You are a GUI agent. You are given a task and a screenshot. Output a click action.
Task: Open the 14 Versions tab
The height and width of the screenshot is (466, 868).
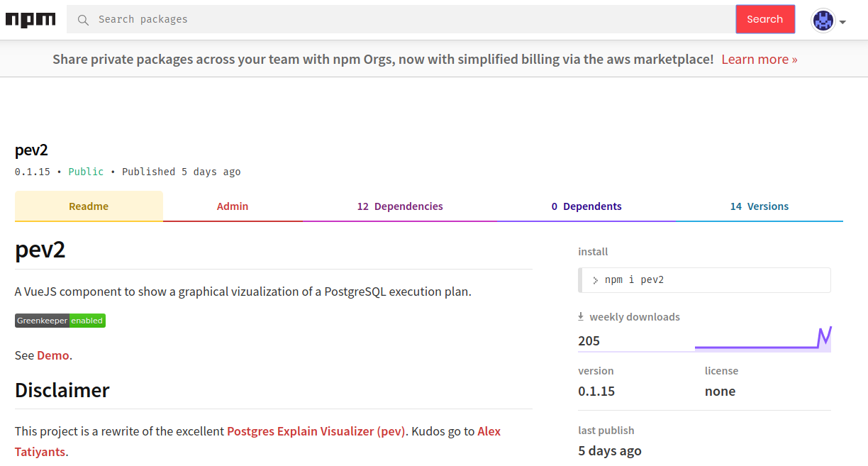point(759,206)
